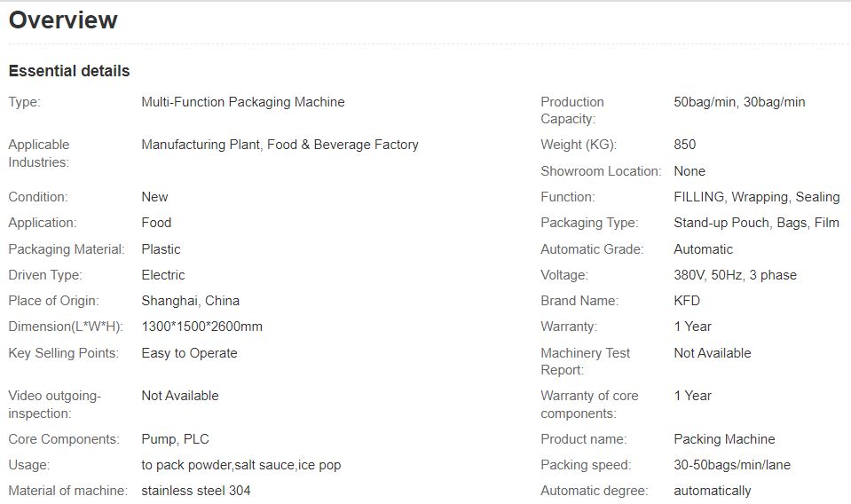The height and width of the screenshot is (504, 851).
Task: Click the 1300*1500*2600mm dimension value
Action: [201, 327]
